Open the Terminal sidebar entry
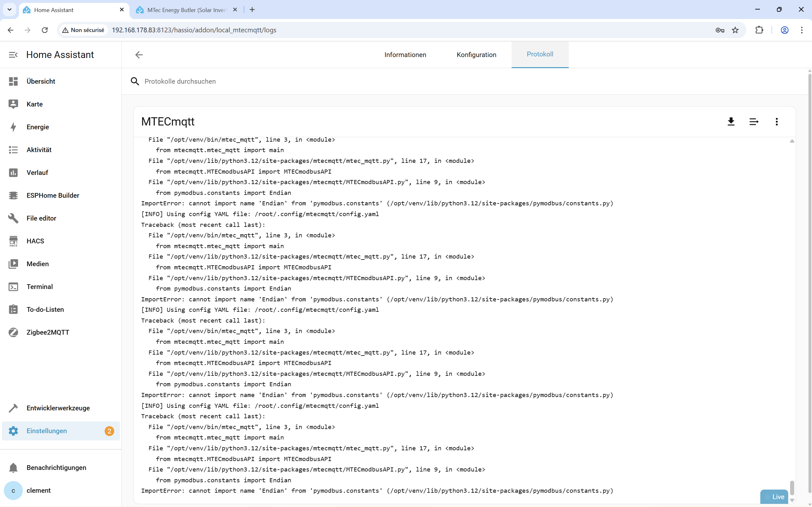812x507 pixels. click(x=40, y=287)
